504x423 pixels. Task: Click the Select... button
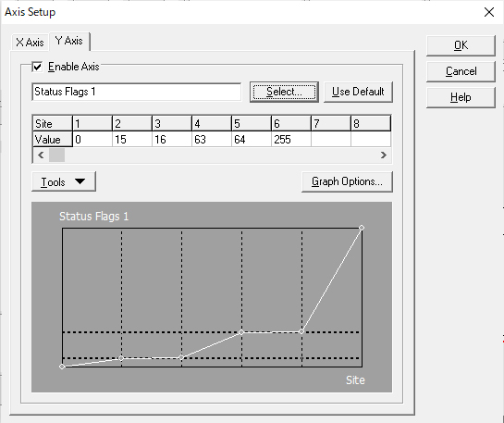tap(284, 92)
